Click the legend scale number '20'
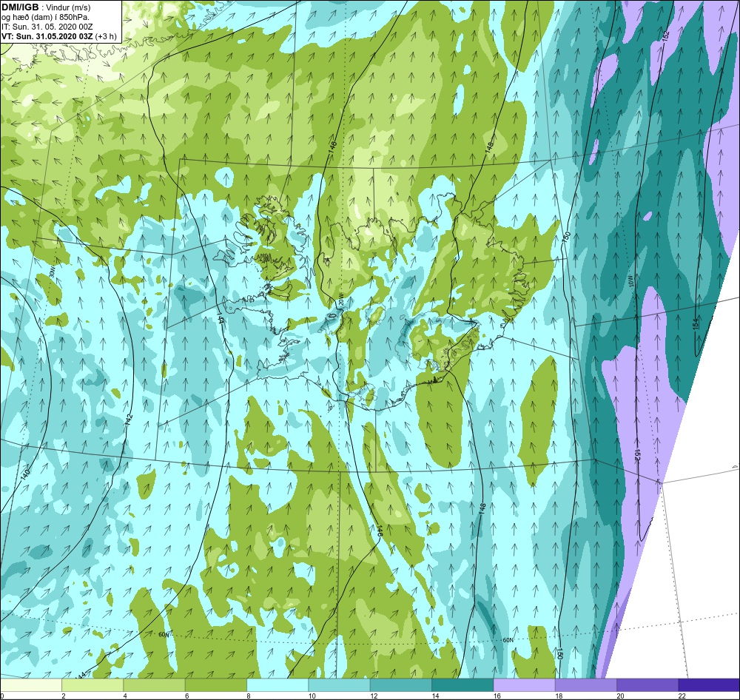Viewport: 740px width, 700px height. tap(621, 696)
